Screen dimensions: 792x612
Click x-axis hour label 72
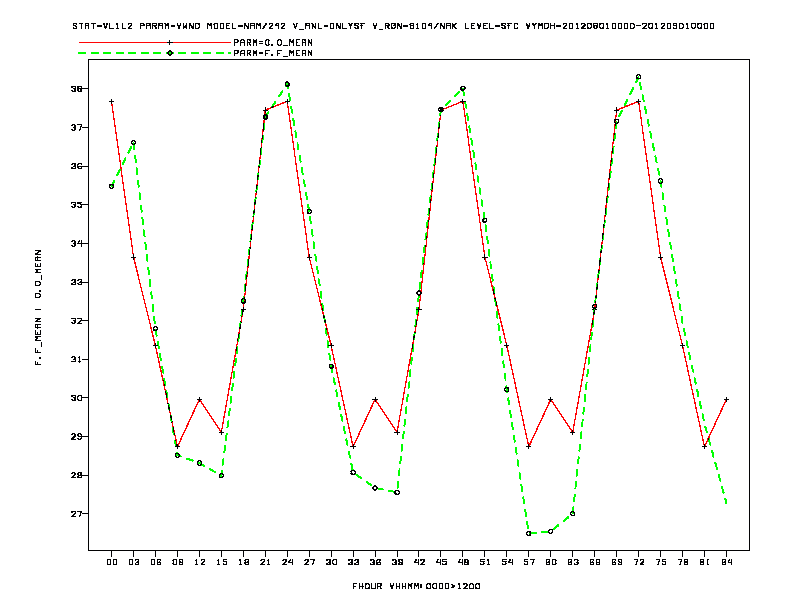[x=638, y=562]
